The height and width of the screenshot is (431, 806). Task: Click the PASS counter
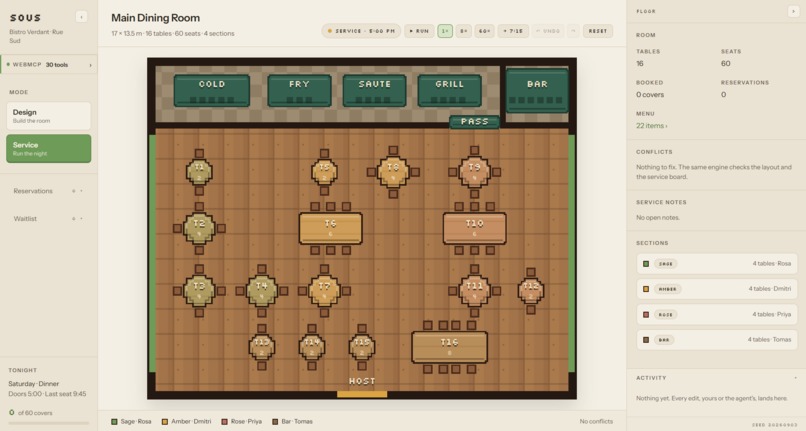pyautogui.click(x=474, y=122)
